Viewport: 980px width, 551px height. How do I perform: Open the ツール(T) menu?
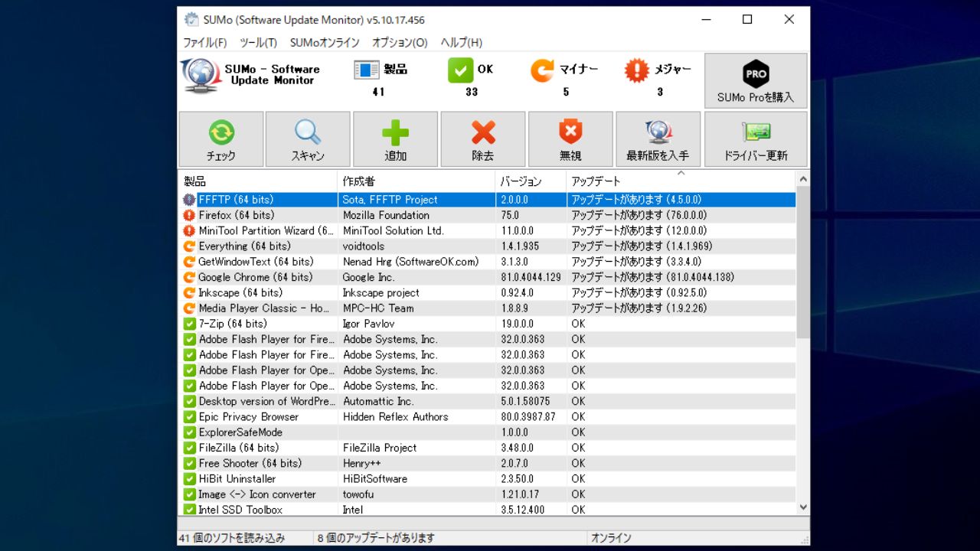point(258,43)
